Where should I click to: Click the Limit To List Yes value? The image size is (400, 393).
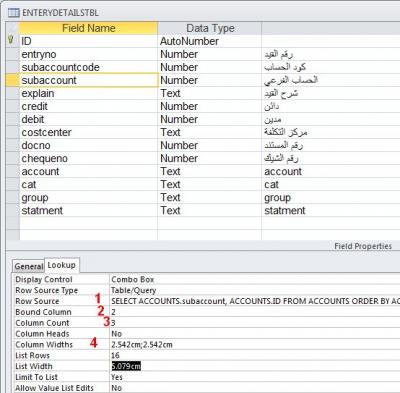[255, 377]
